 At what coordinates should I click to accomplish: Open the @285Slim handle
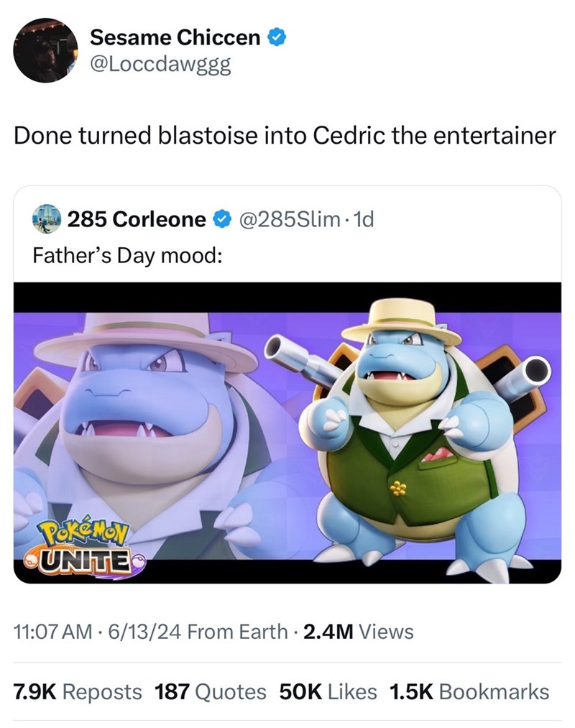(x=285, y=220)
